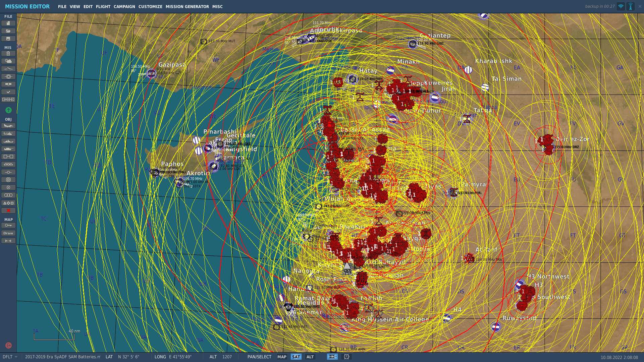This screenshot has width=644, height=362.
Task: Click the green fly mission arrow button
Action: click(x=8, y=110)
